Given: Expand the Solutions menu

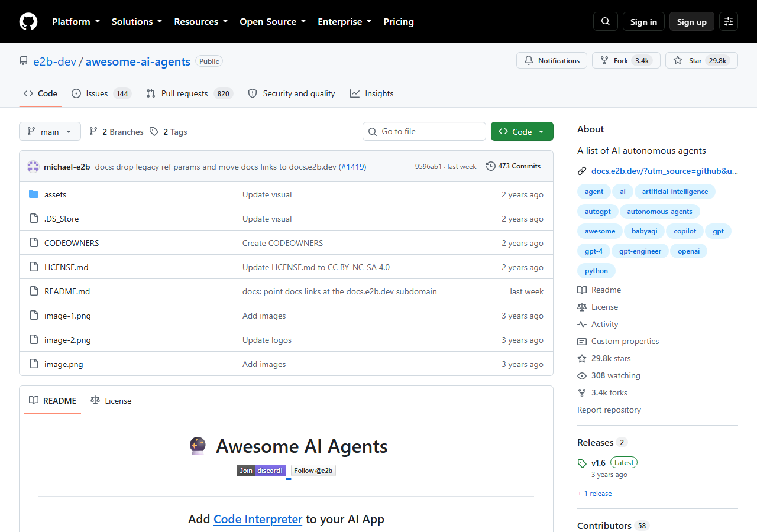Looking at the screenshot, I should tap(137, 21).
